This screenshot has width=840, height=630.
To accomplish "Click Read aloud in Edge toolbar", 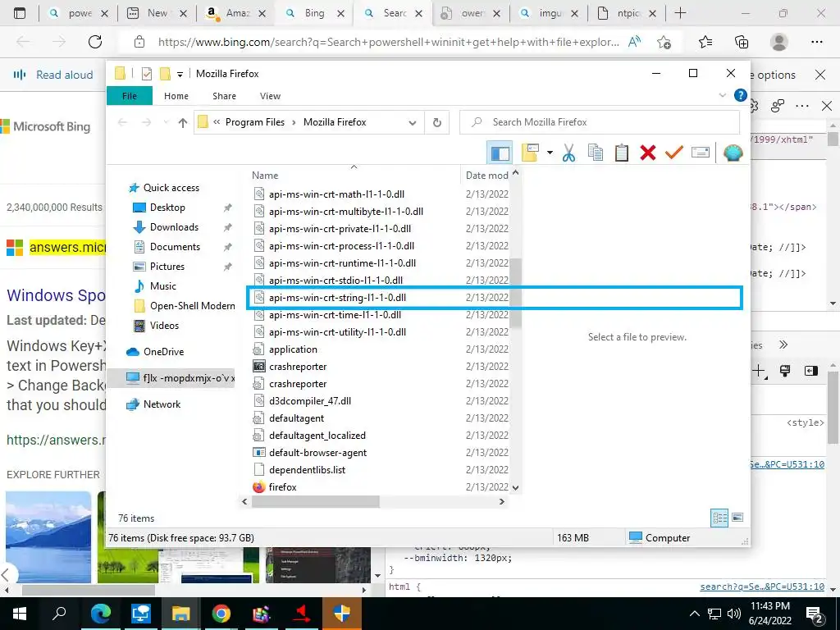I will 53,75.
